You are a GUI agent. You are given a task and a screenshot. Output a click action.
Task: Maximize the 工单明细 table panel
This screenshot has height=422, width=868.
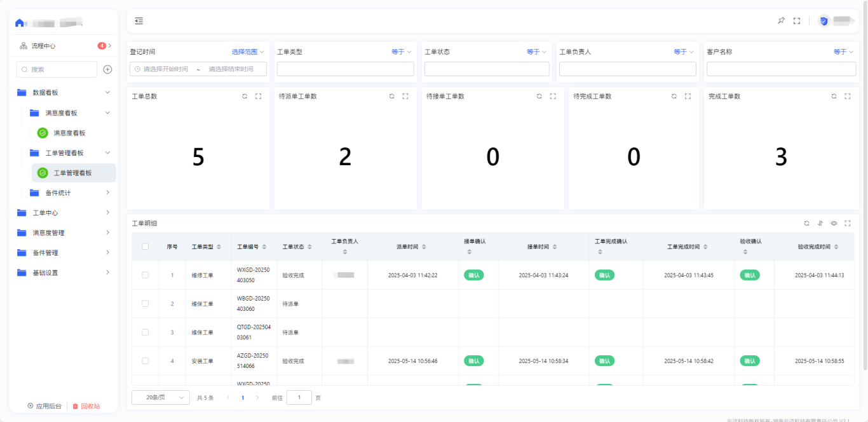847,223
